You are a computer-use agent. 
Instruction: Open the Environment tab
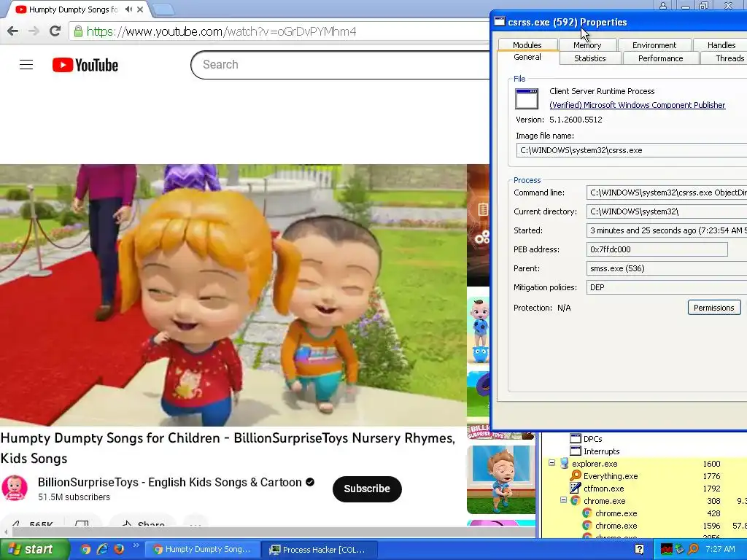click(x=654, y=45)
